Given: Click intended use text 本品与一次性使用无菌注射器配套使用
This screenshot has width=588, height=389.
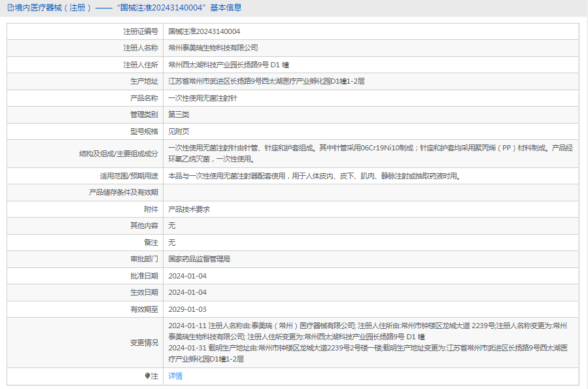Looking at the screenshot, I should 314,176.
